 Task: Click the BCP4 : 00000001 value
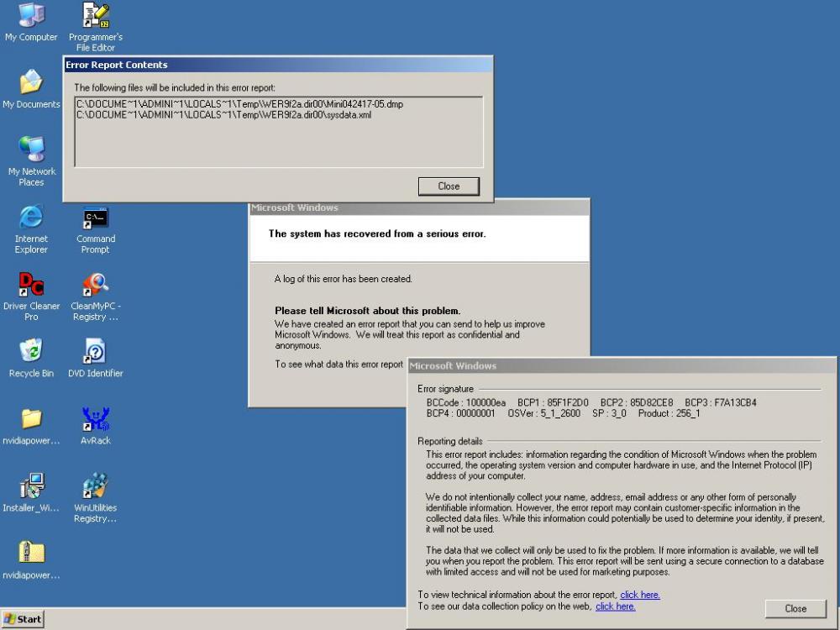460,413
